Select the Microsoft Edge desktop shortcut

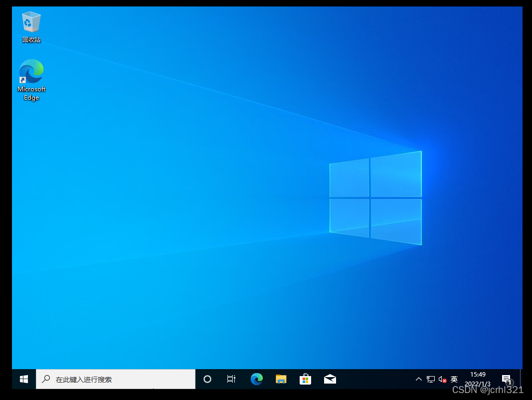[x=31, y=80]
